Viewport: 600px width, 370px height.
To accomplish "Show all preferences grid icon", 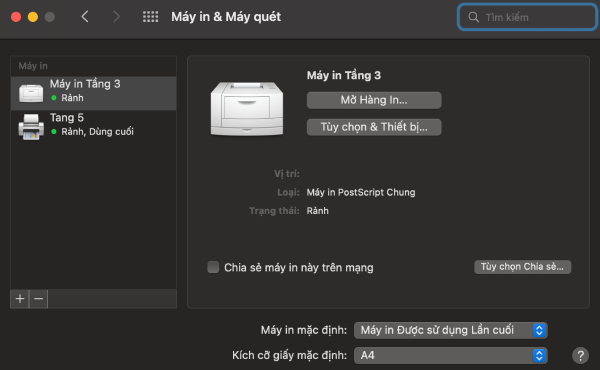I will (150, 17).
